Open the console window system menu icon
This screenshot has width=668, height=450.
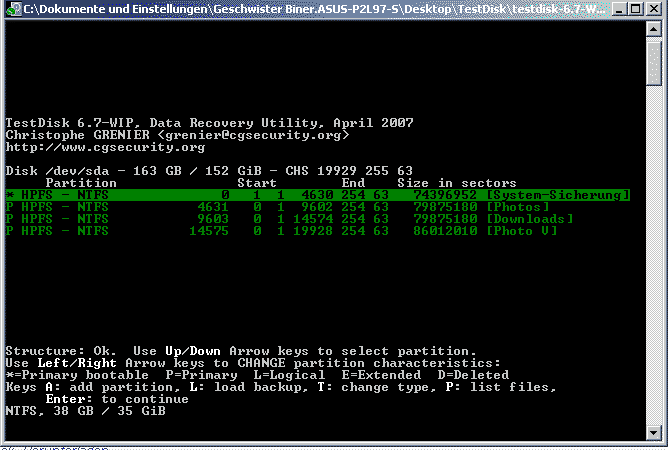(14, 9)
